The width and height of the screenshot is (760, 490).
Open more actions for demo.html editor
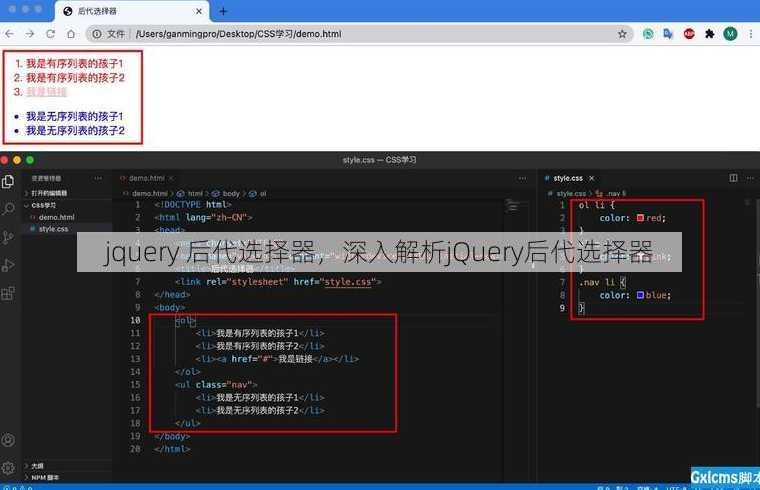point(522,178)
